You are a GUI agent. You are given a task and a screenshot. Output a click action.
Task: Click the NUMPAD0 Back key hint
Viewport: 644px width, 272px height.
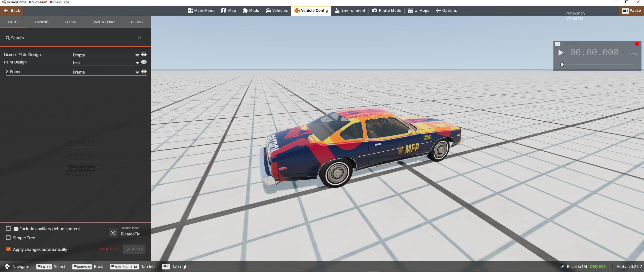coord(88,266)
